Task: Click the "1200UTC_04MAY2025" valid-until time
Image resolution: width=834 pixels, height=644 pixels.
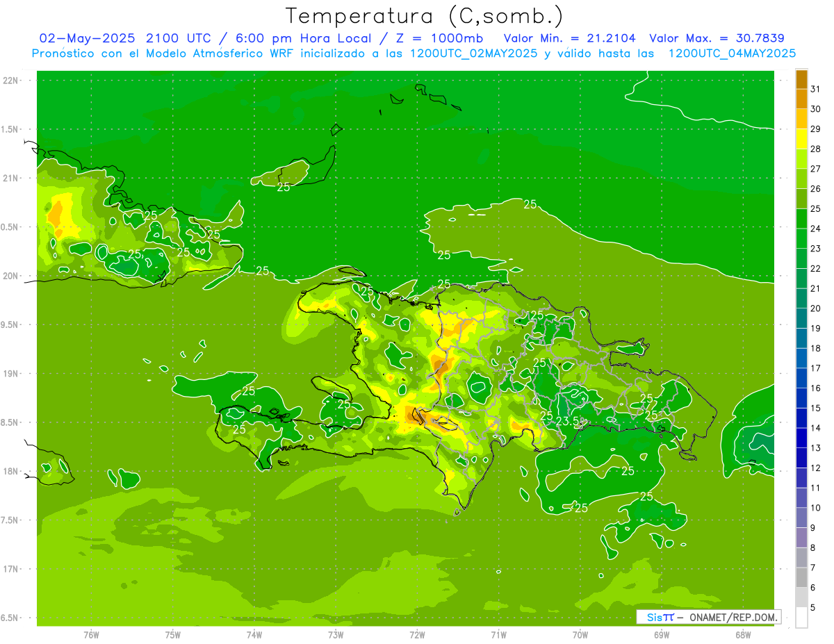Action: pyautogui.click(x=732, y=53)
